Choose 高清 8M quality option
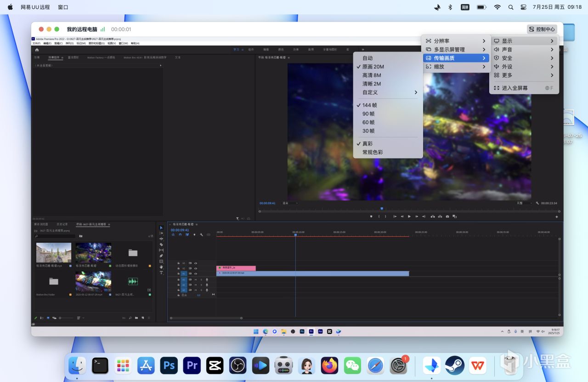The height and width of the screenshot is (382, 588). pos(372,75)
